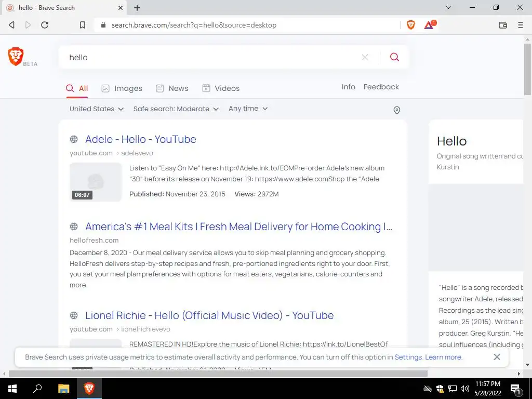
Task: Switch to the News tab
Action: [x=172, y=88]
